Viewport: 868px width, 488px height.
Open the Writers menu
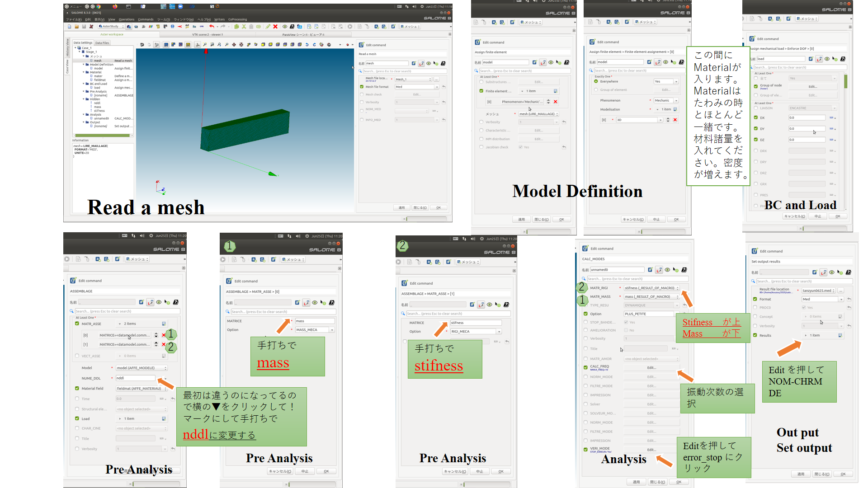(219, 19)
